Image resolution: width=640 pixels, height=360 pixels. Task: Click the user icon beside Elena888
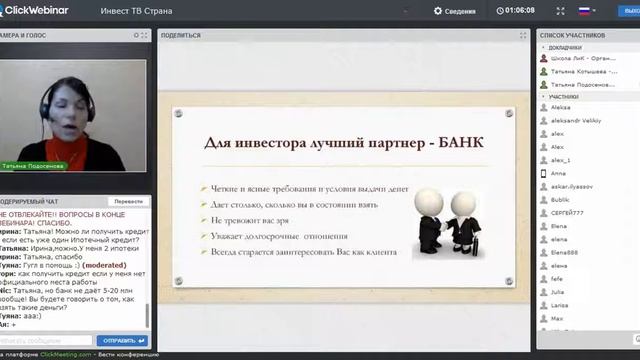tap(544, 253)
